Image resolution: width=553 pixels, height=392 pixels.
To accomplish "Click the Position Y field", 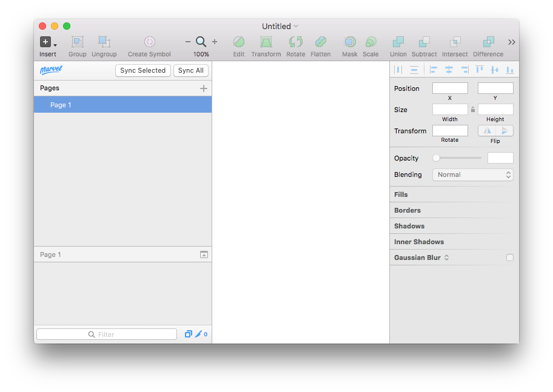I will point(495,88).
